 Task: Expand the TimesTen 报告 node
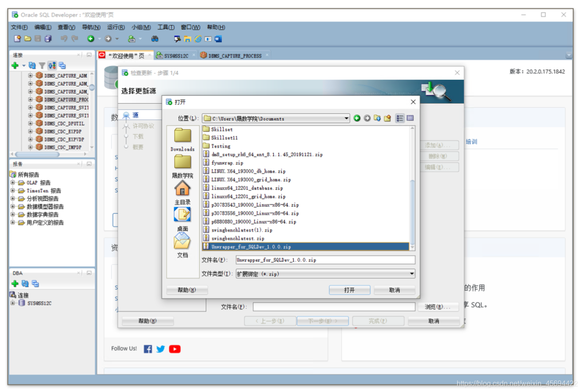pyautogui.click(x=13, y=191)
